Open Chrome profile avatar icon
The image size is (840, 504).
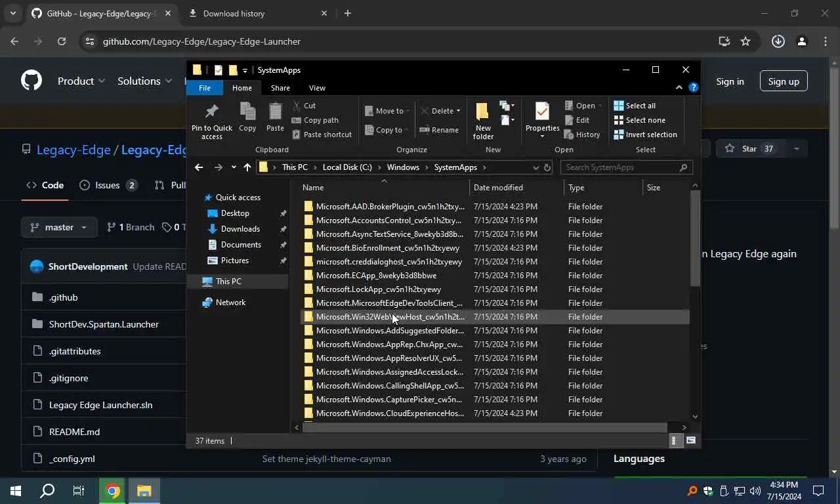[x=801, y=41]
